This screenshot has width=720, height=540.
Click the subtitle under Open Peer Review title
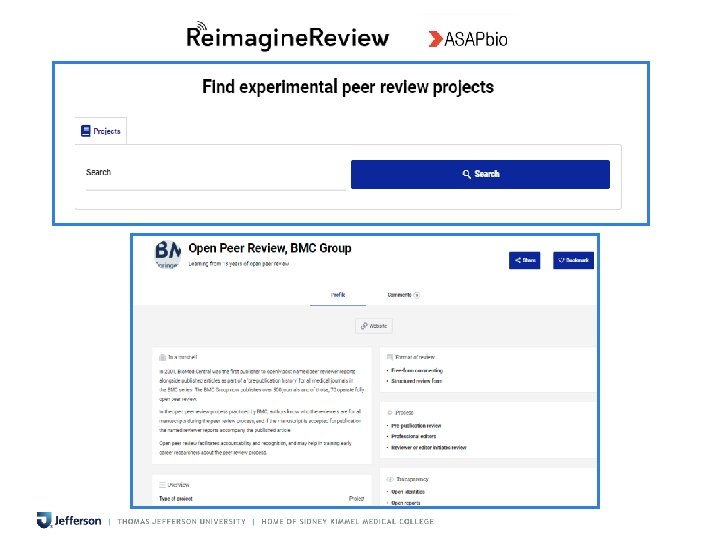[x=239, y=264]
